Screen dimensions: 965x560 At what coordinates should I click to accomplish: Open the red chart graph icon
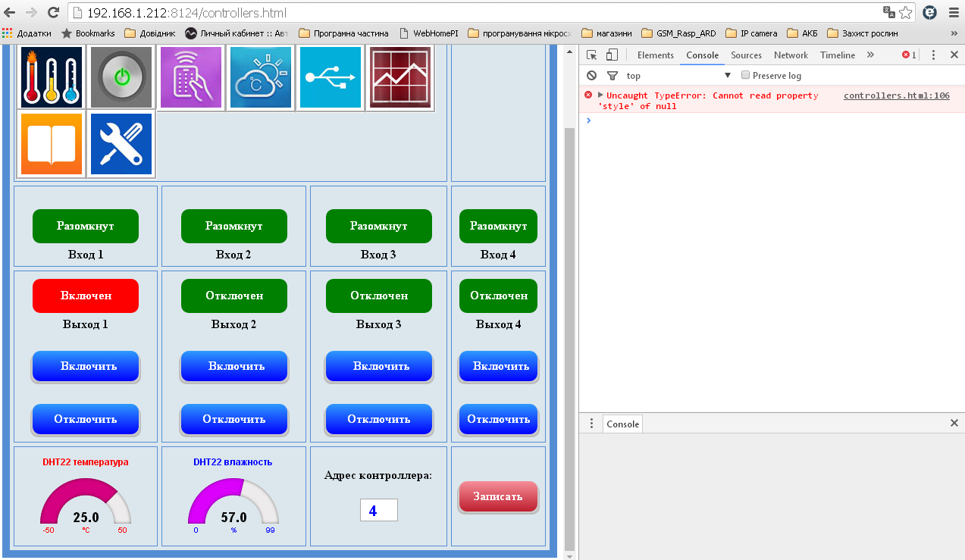400,77
